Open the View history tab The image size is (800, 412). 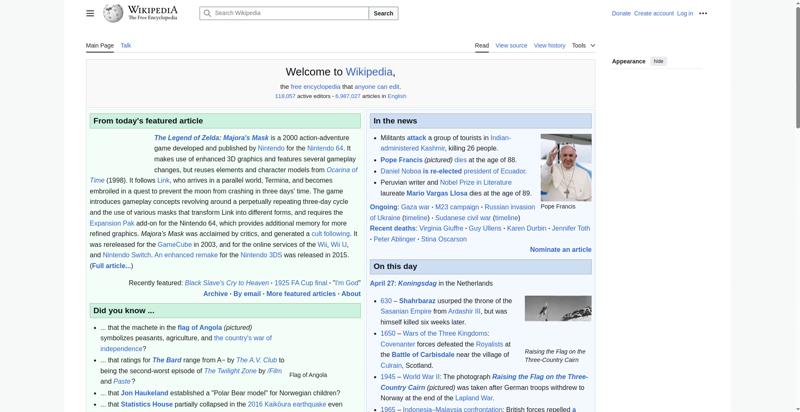click(x=549, y=45)
